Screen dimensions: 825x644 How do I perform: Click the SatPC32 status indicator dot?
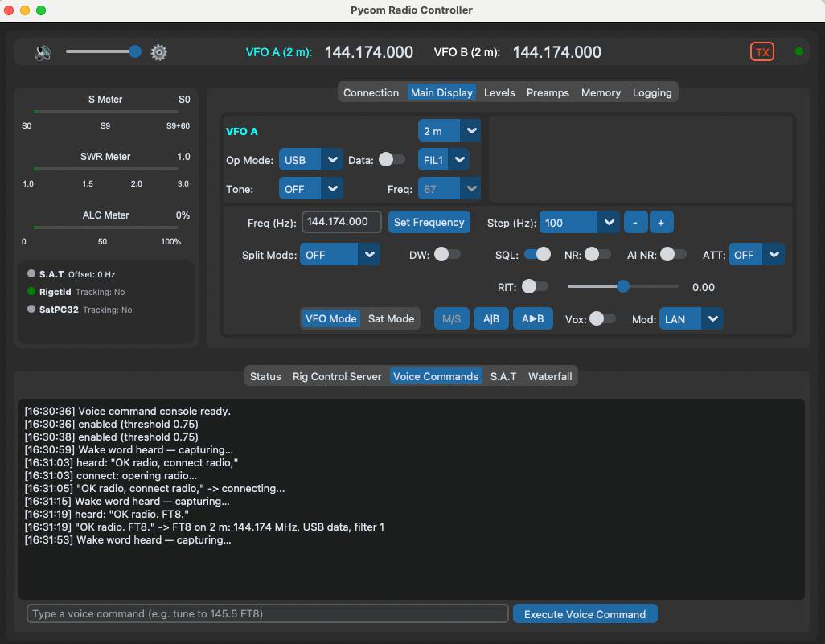coord(31,310)
